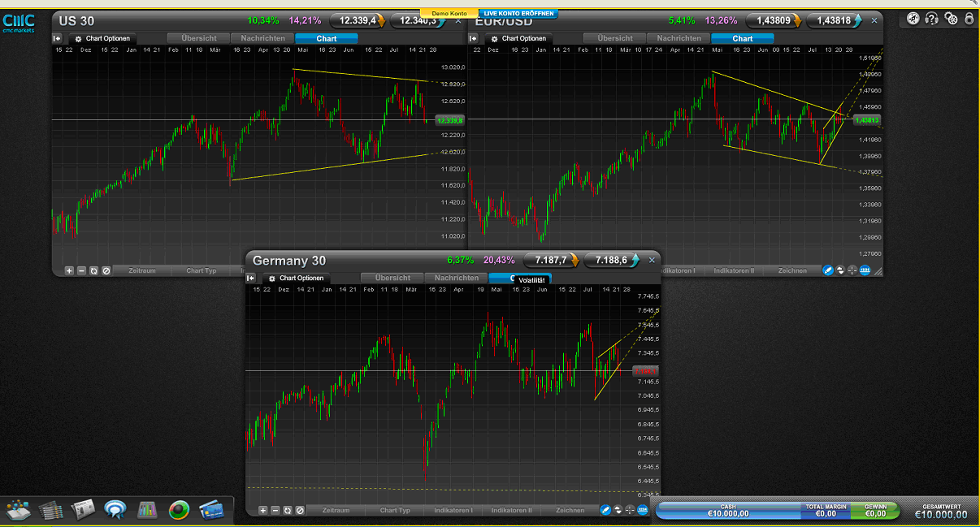
Task: Open the newspaper news icon in the dock
Action: [83, 510]
